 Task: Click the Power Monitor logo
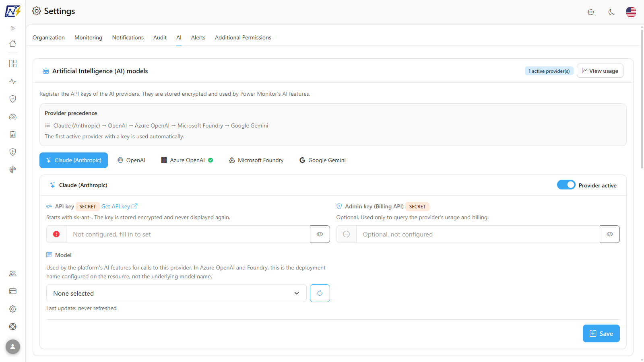[13, 11]
